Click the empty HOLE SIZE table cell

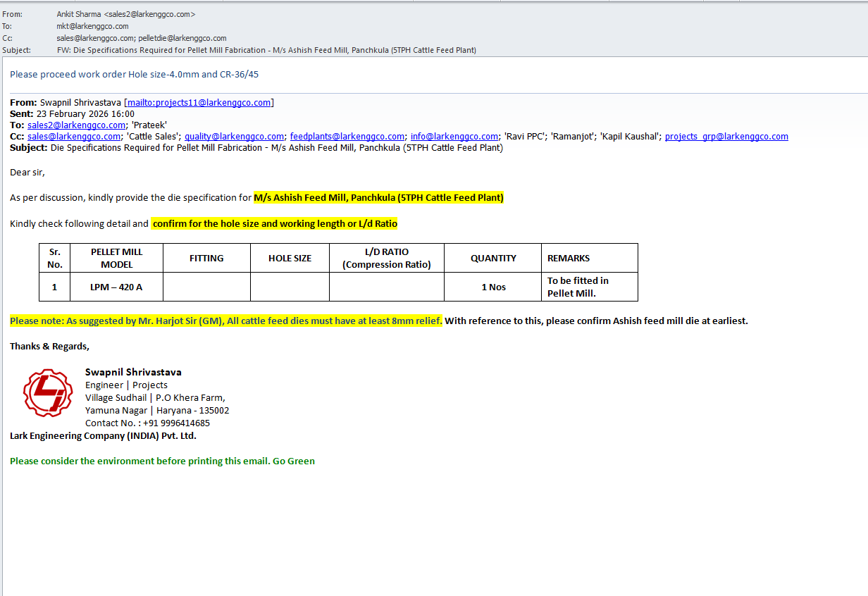pos(290,287)
